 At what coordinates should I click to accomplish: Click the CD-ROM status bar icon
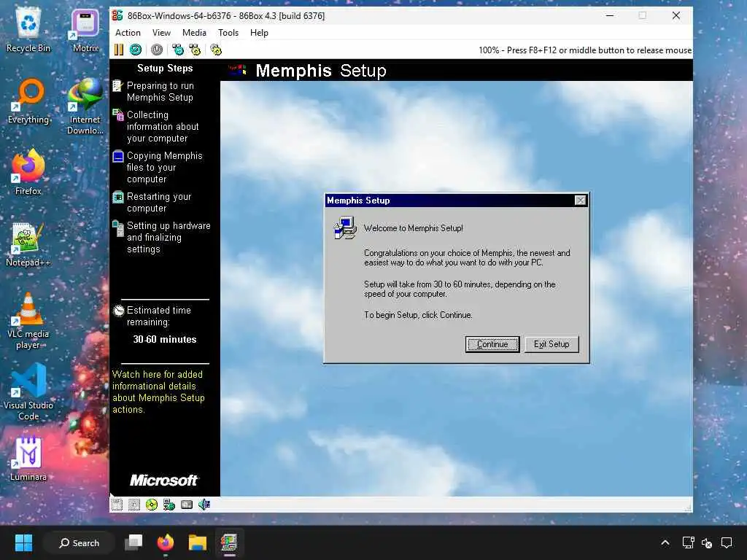(152, 505)
